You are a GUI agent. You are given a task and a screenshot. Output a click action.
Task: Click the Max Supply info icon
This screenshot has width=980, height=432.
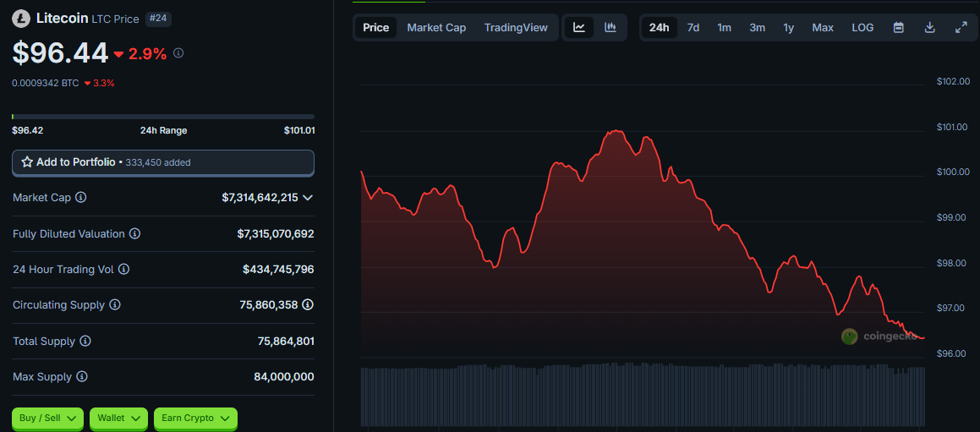point(82,377)
